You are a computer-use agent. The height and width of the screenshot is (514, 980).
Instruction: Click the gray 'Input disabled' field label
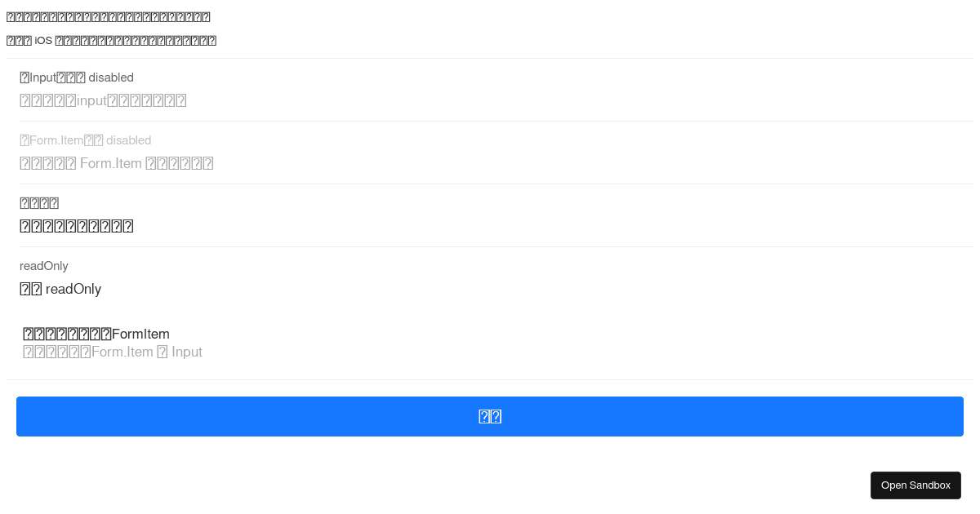click(x=77, y=78)
